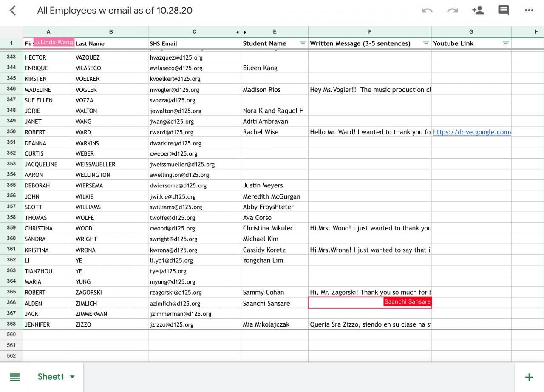
Task: Toggle the Youtube Link column filter
Action: tap(506, 43)
